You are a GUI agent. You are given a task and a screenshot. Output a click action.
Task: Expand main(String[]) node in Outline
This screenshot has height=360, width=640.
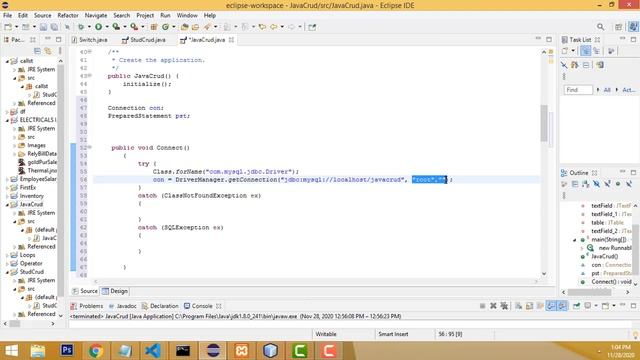575,240
